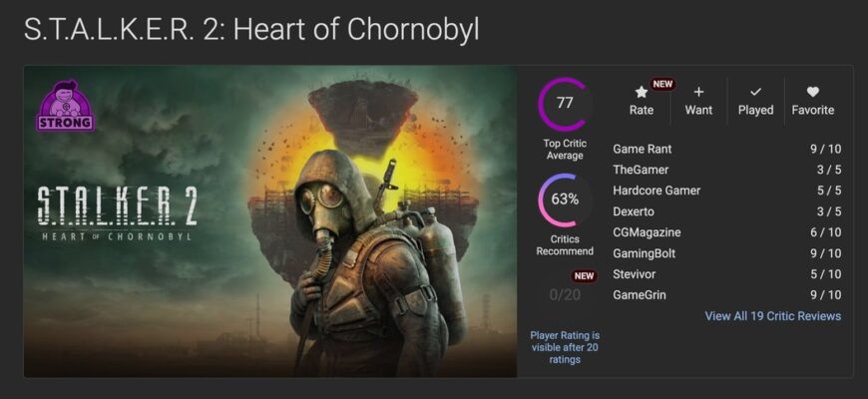Click the 63% Critics Recommend circle
868x399 pixels.
pos(565,199)
